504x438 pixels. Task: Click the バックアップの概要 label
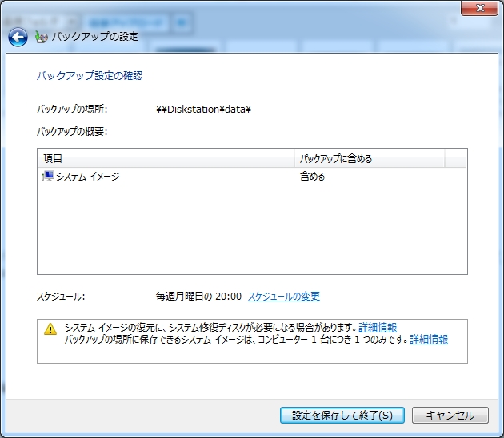72,131
